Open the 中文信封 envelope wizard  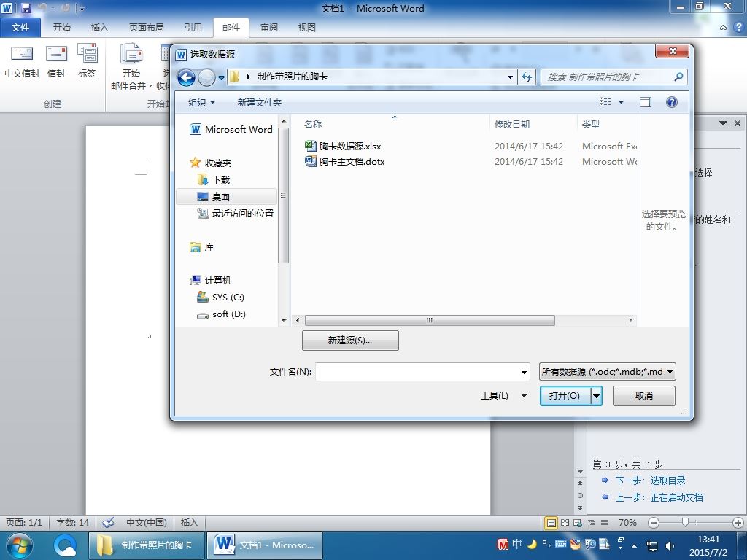(22, 61)
